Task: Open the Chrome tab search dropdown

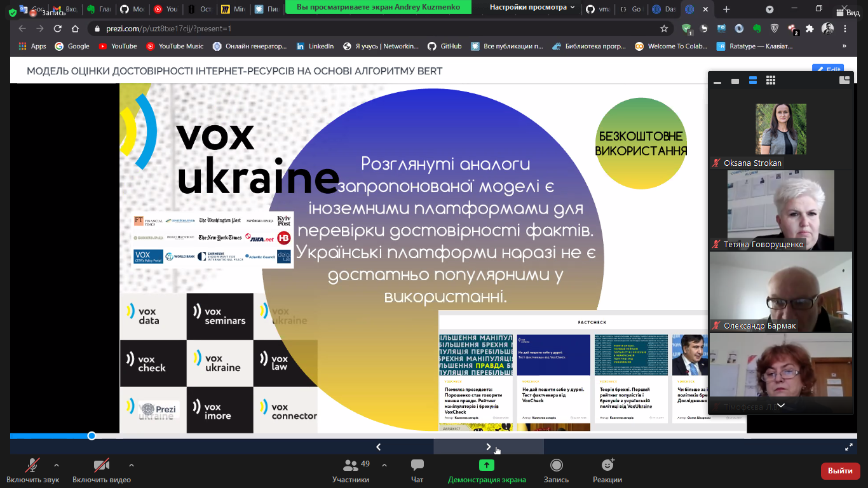Action: point(770,10)
